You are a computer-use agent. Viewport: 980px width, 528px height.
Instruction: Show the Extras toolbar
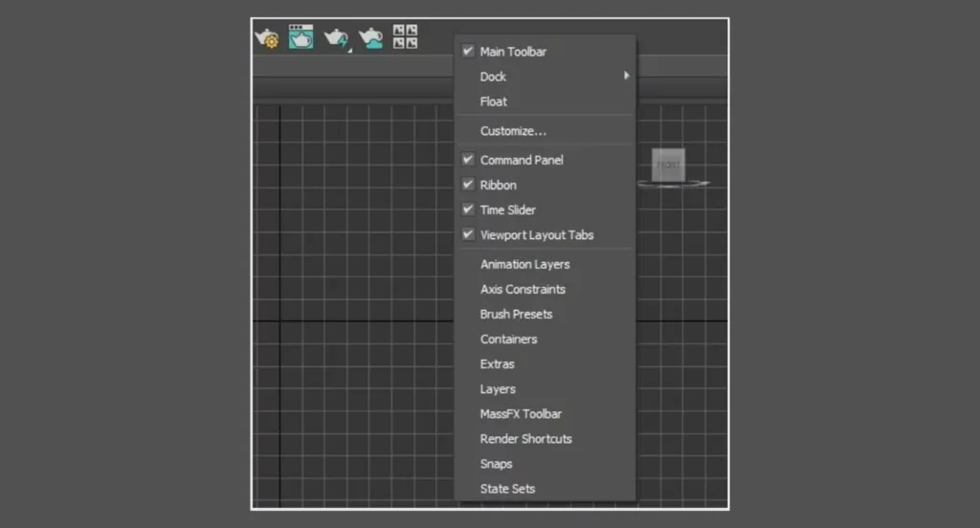[x=545, y=364]
